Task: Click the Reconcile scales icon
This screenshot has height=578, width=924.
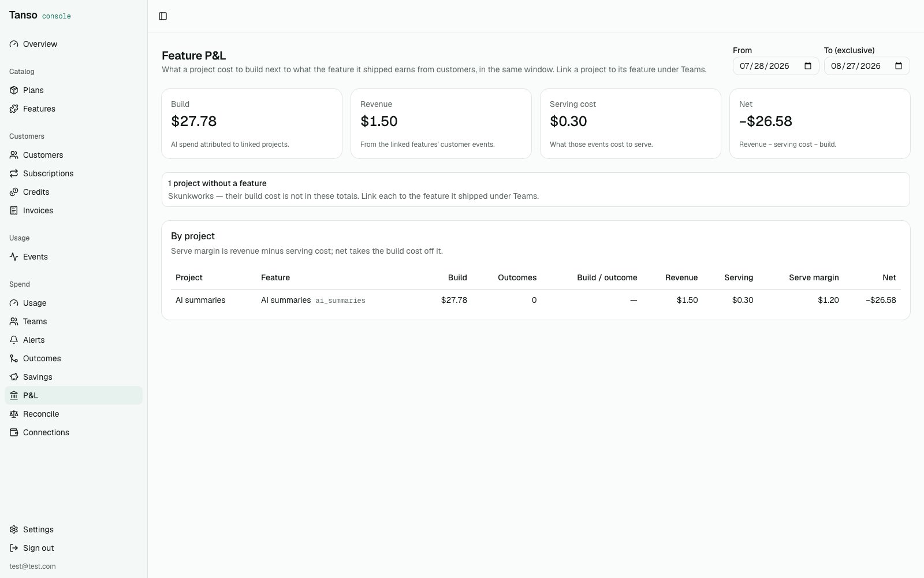Action: pos(14,414)
